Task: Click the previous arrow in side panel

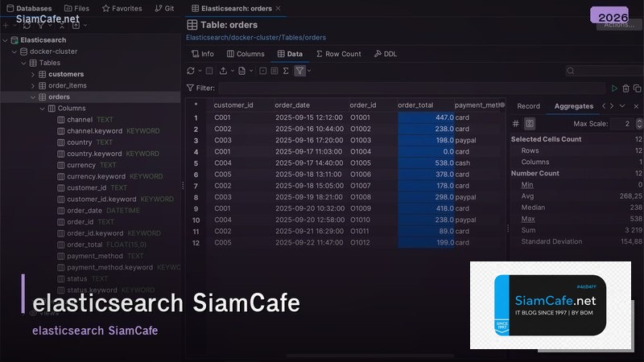Action: point(604,106)
